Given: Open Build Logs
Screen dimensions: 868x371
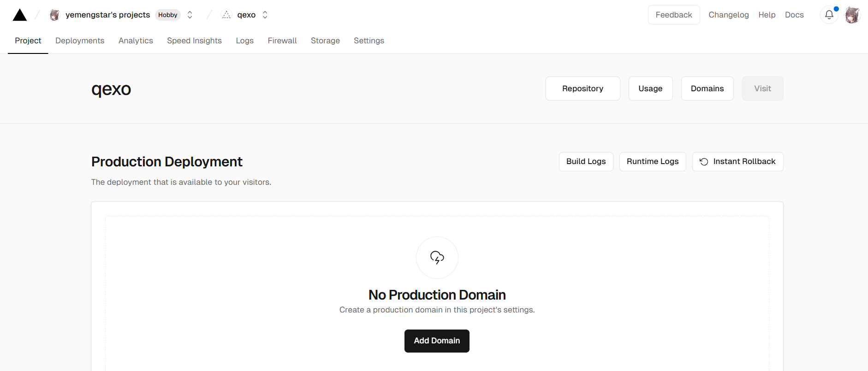Looking at the screenshot, I should pyautogui.click(x=586, y=161).
